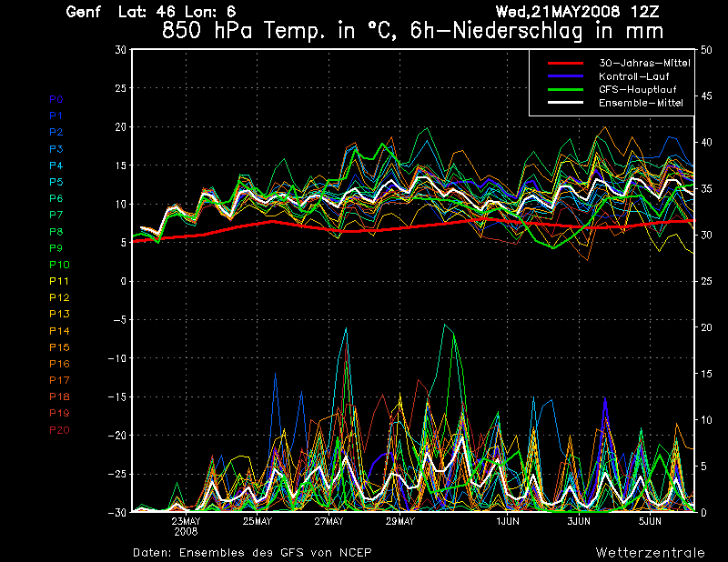Viewport: 728px width, 562px height.
Task: Pick ensemble member label P6
Action: (56, 198)
